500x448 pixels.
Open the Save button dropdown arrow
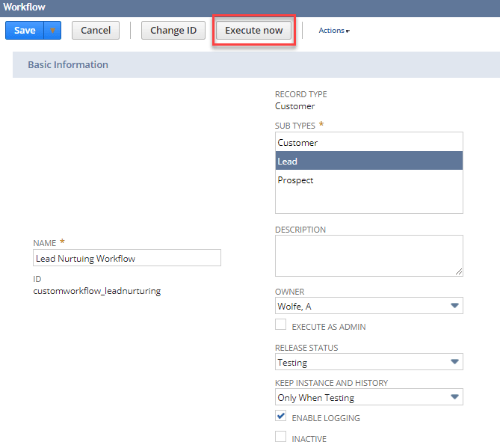click(x=52, y=31)
